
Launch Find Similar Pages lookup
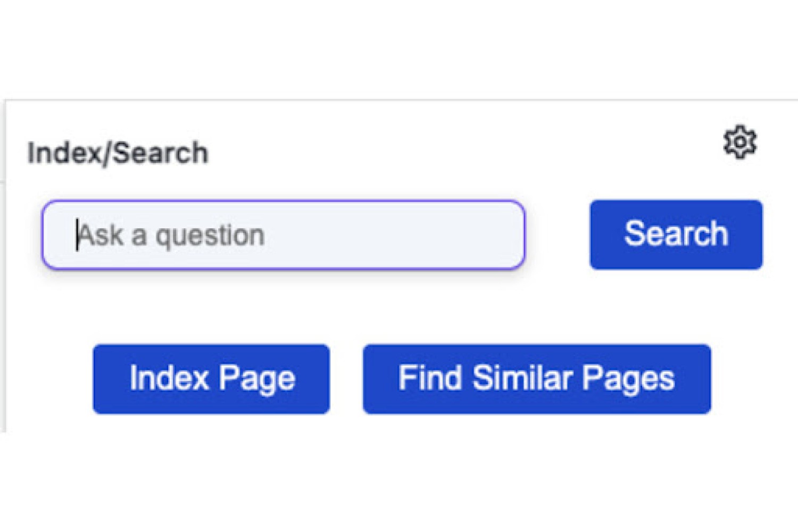[x=537, y=379]
